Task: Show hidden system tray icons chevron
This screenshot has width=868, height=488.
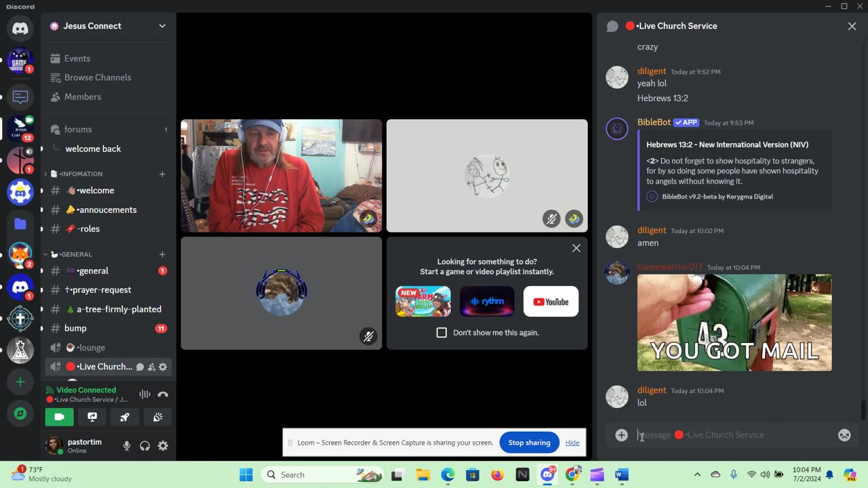Action: (x=697, y=474)
